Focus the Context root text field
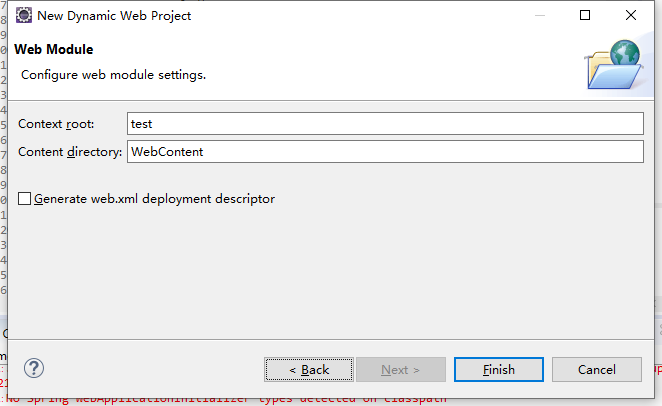This screenshot has width=662, height=406. (x=385, y=124)
